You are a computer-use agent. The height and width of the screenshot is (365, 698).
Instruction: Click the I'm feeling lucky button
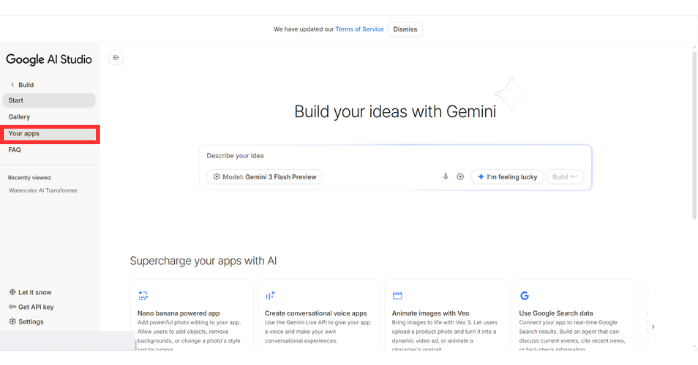tap(507, 177)
